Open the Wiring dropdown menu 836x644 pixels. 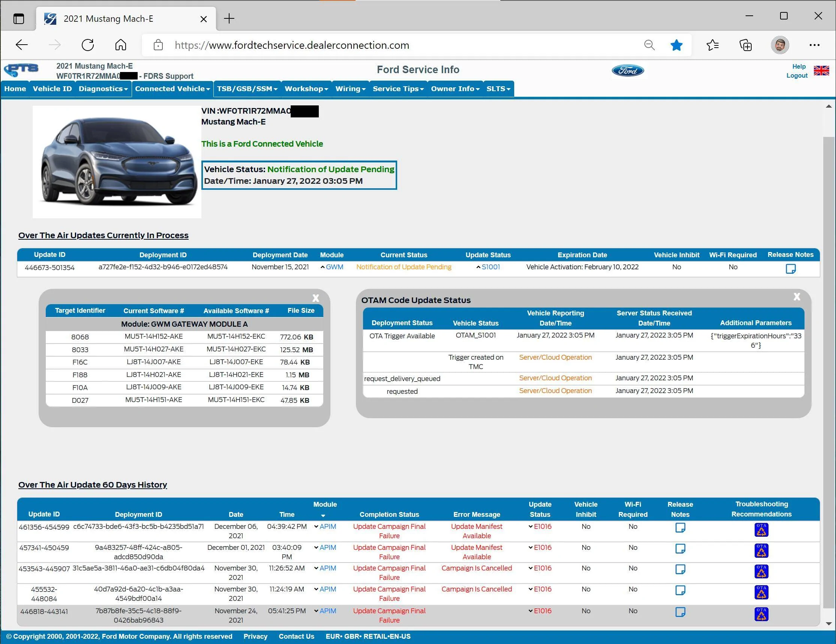[x=350, y=89]
